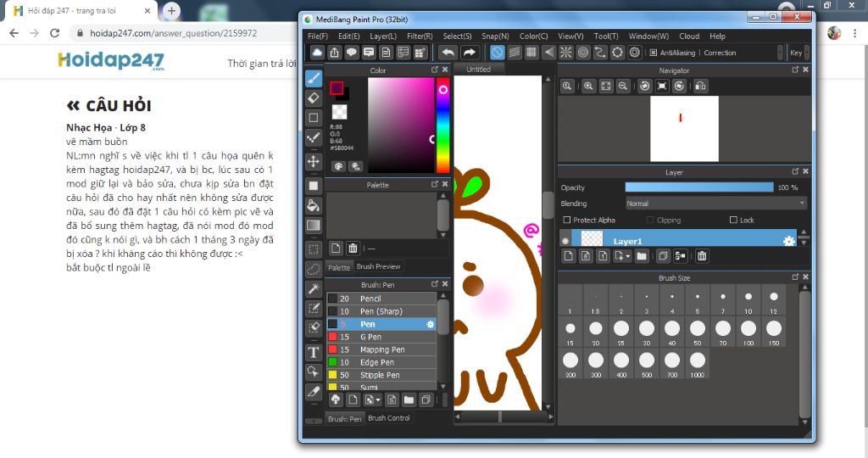
Task: Enable vanishing point snap
Action: tap(548, 53)
